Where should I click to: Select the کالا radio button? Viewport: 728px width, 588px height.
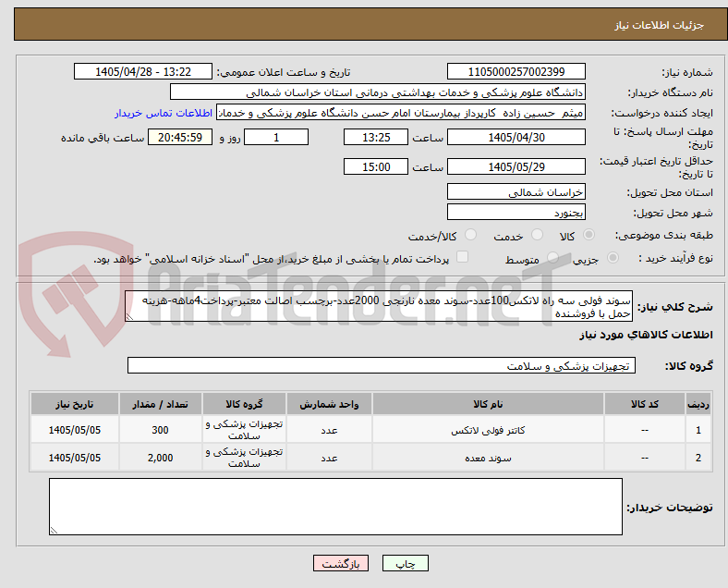point(588,235)
